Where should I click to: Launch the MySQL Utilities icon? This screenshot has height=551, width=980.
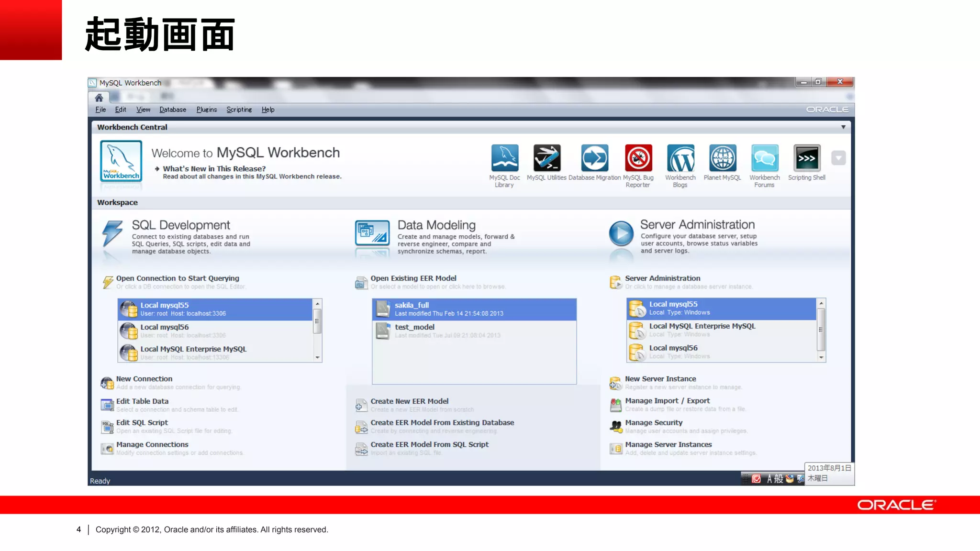[x=547, y=158]
